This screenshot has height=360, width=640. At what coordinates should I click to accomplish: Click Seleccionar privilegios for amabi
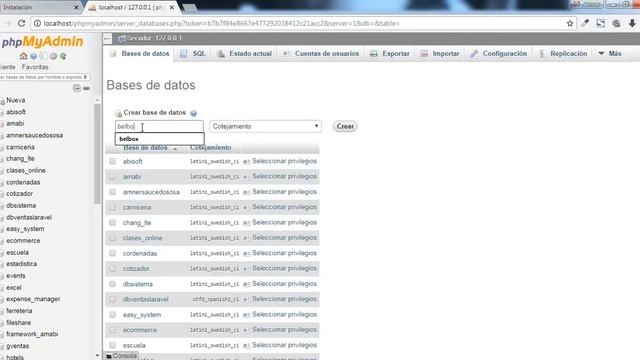tap(284, 176)
